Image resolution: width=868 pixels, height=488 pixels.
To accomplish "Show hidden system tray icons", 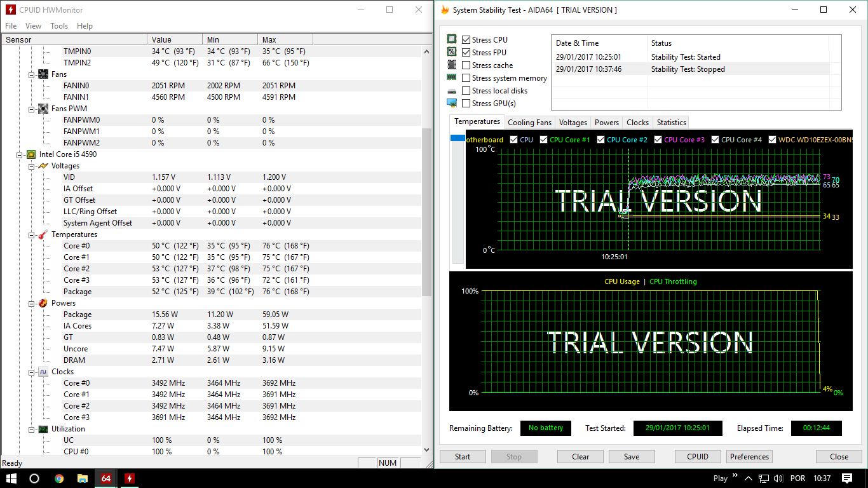I will point(749,478).
